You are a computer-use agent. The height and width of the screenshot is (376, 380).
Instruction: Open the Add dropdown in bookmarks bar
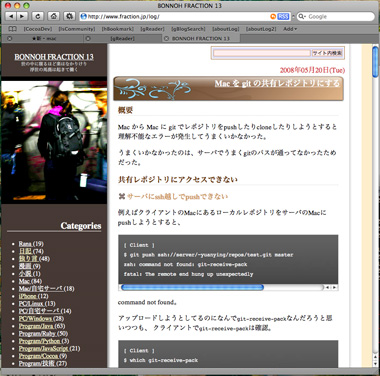(x=290, y=29)
